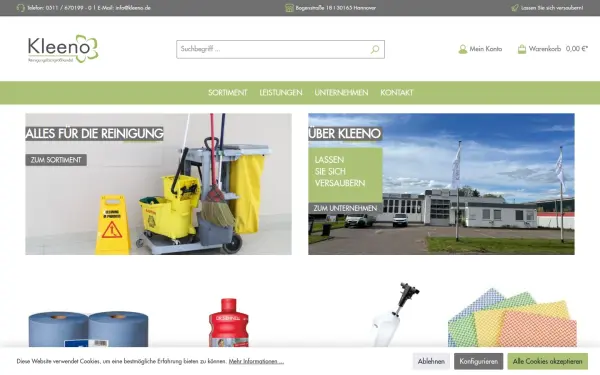Click the Kleeno logo
600x375 pixels.
63,49
